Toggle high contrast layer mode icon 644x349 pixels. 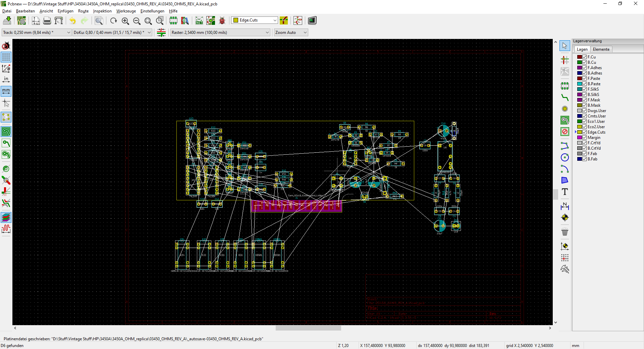[6, 217]
